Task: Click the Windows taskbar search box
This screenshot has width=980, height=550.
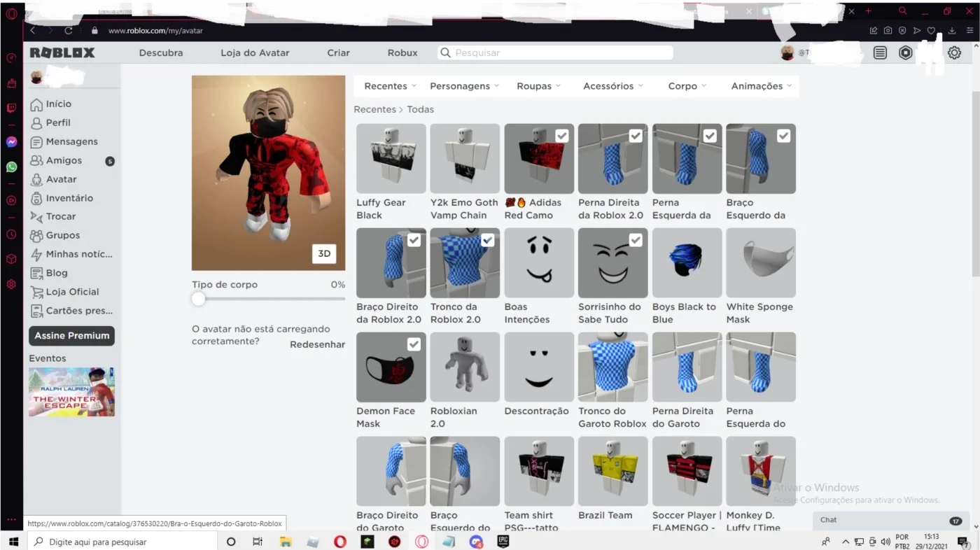Action: 121,542
